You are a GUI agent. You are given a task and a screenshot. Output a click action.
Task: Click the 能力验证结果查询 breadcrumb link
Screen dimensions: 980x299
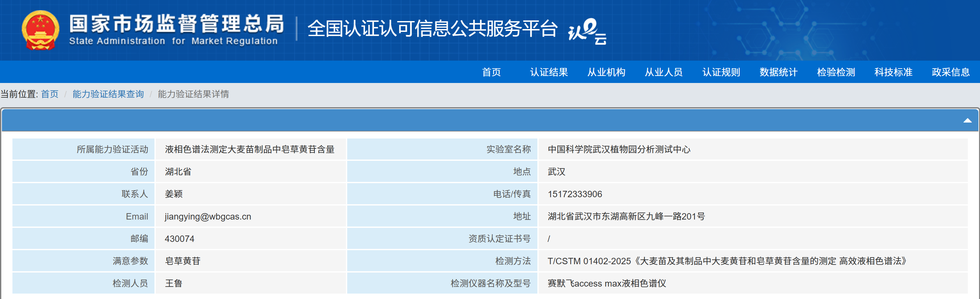pyautogui.click(x=108, y=94)
